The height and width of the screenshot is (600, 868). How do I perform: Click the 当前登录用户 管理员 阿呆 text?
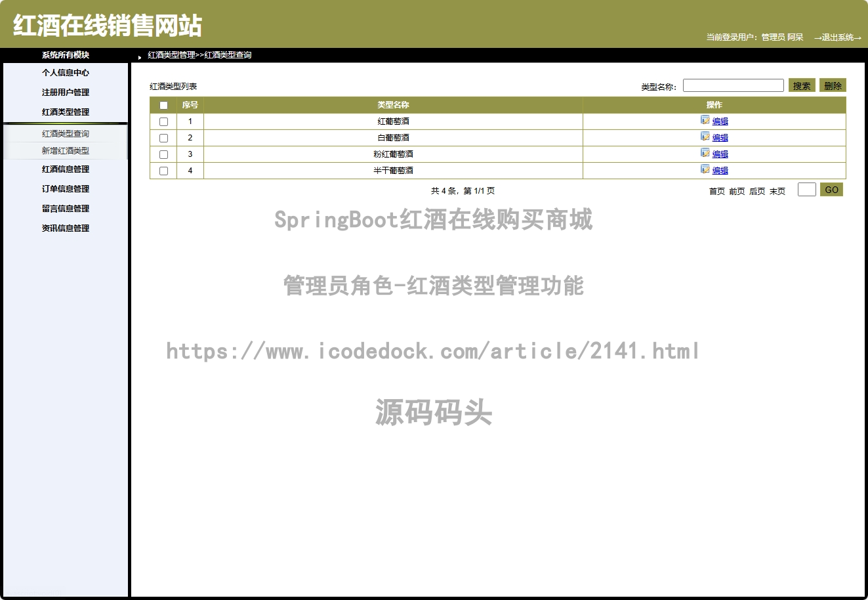(754, 37)
